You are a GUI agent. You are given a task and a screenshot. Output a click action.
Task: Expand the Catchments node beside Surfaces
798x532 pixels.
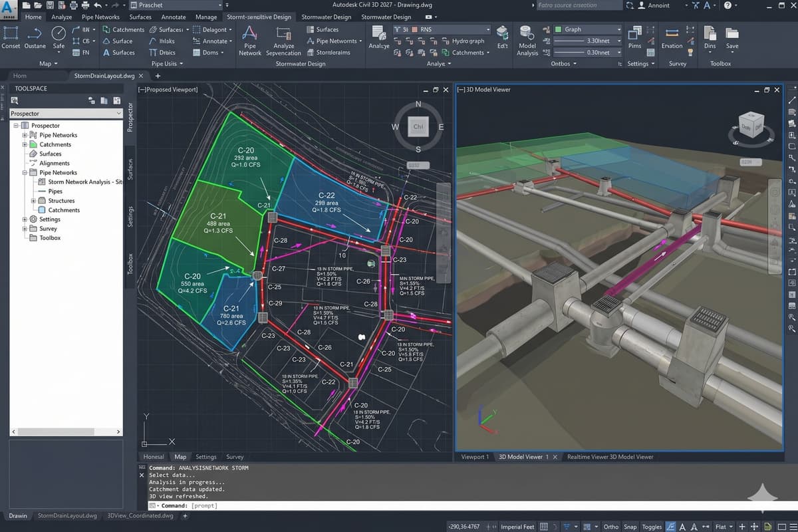tap(25, 144)
